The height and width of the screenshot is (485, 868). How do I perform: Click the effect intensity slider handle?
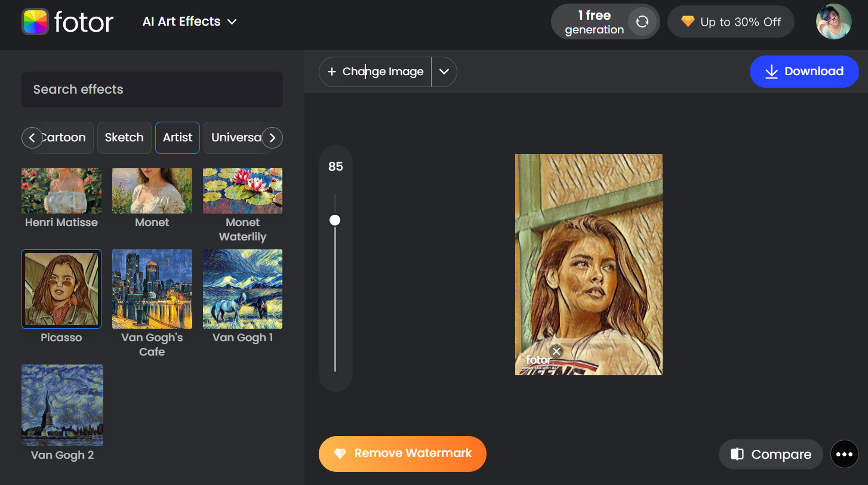(x=335, y=221)
